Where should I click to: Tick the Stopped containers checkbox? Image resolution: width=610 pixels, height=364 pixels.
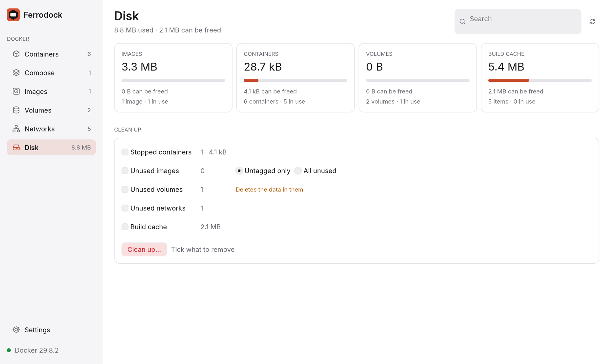[125, 152]
